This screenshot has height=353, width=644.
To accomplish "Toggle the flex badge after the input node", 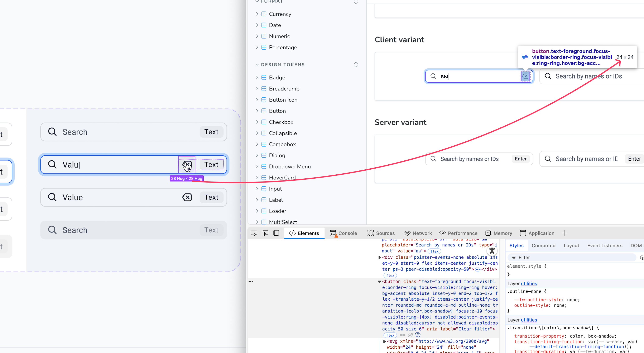I will coord(434,251).
